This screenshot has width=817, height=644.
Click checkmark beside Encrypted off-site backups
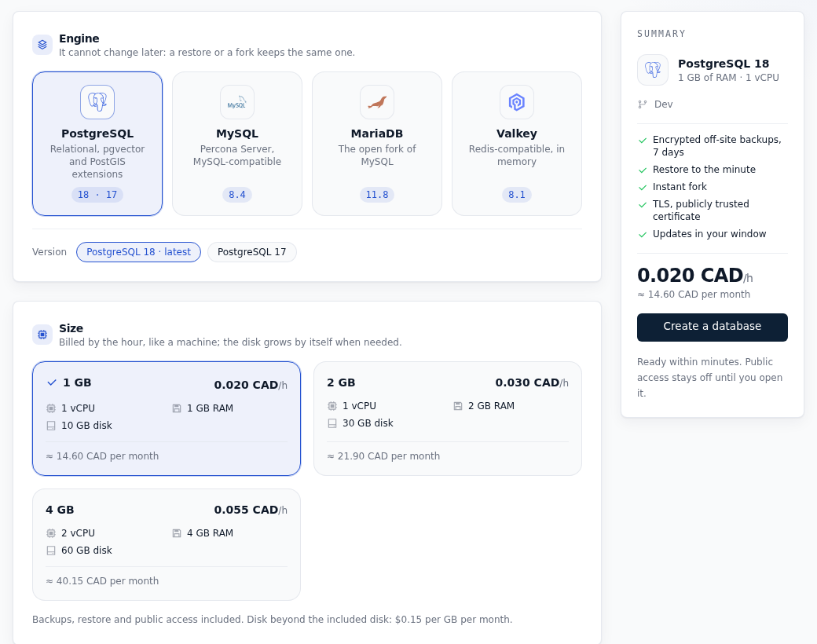coord(643,140)
